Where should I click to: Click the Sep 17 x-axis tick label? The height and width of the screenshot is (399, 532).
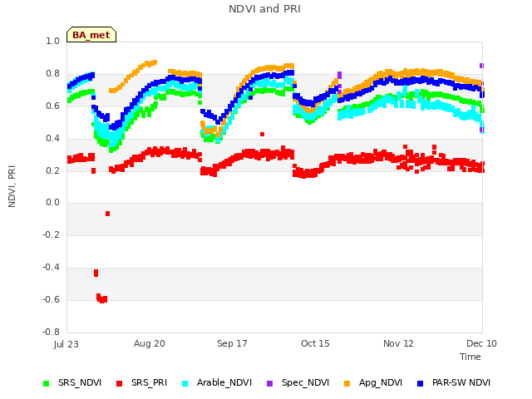232,343
